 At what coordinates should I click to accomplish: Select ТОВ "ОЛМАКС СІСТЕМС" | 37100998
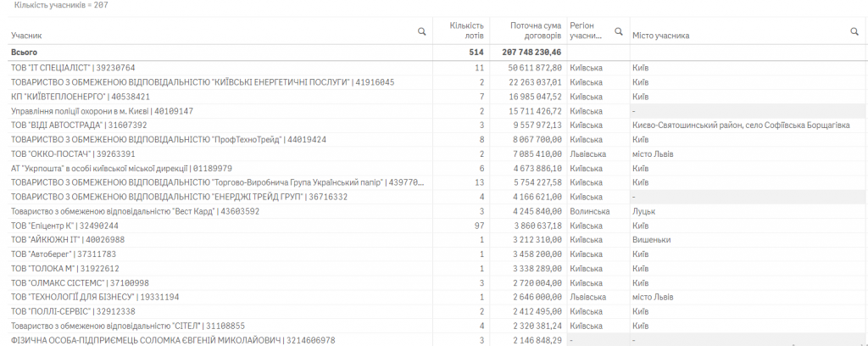(x=80, y=283)
